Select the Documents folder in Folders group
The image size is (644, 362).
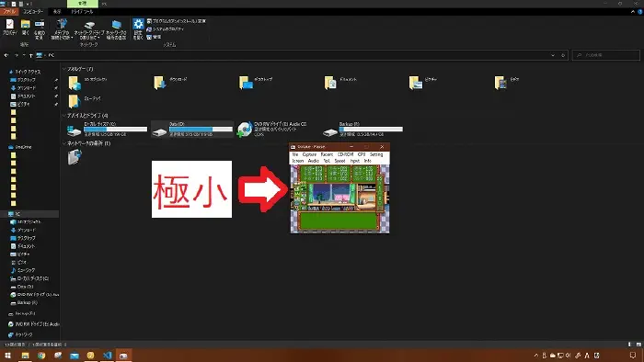click(341, 83)
